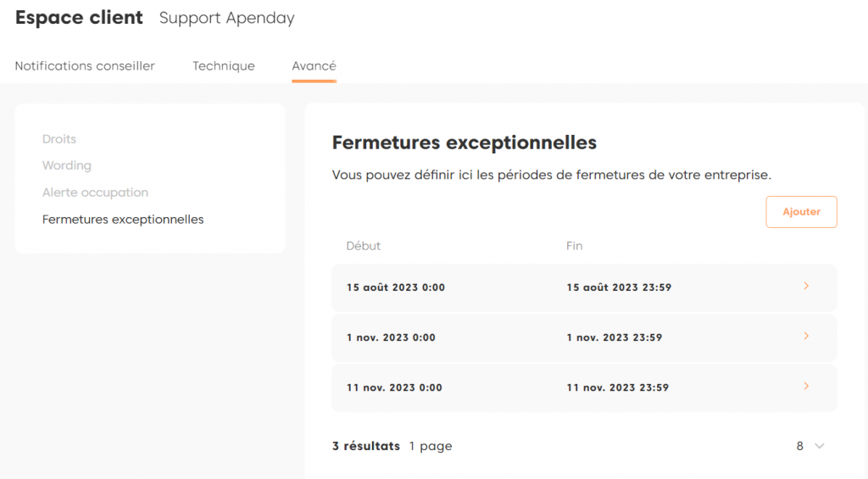Expand the results-per-page dropdown showing 8
The height and width of the screenshot is (479, 868).
[x=810, y=446]
